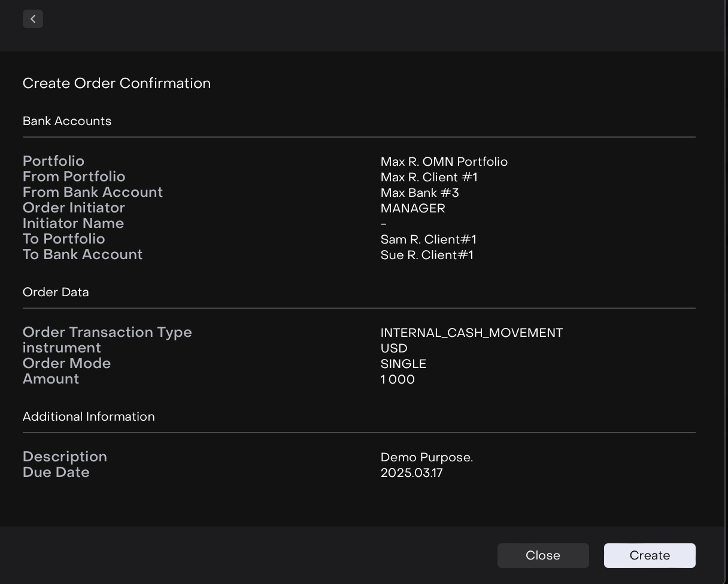
Task: Click the 2025.03.17 due date value
Action: coord(411,473)
